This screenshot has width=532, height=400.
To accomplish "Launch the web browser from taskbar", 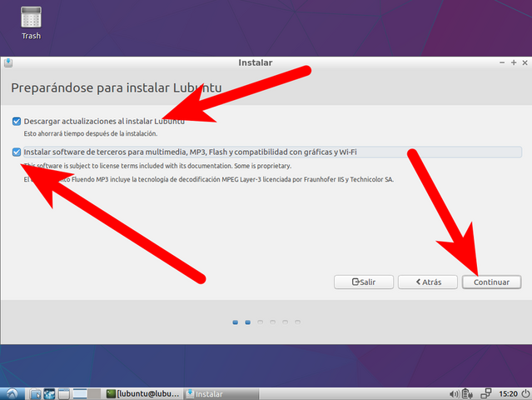I will 49,394.
